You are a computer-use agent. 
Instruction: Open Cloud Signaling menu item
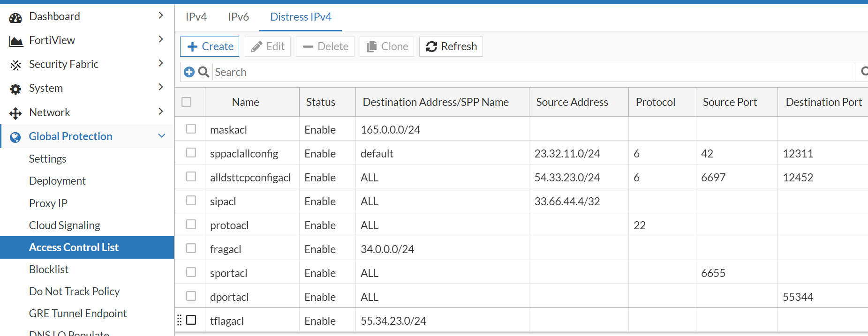(x=65, y=225)
